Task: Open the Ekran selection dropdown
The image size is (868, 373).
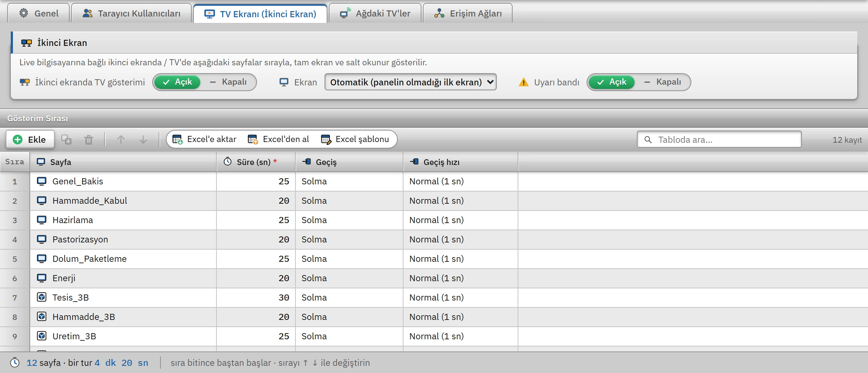Action: point(411,82)
